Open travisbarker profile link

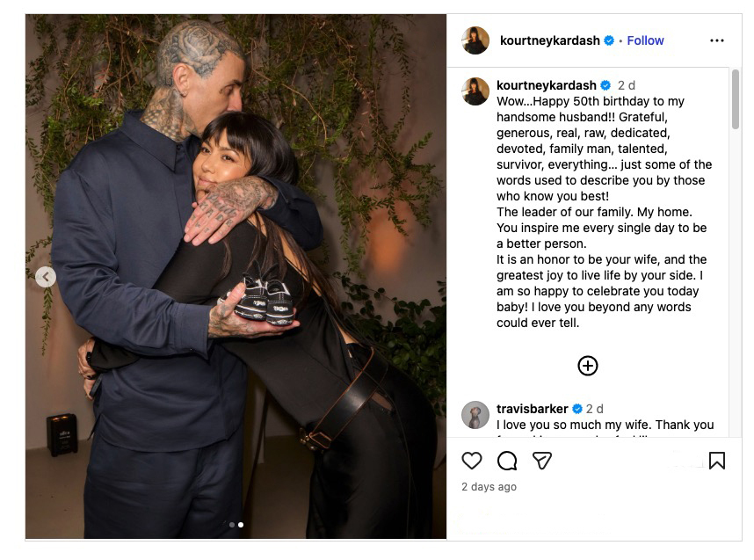click(x=532, y=409)
